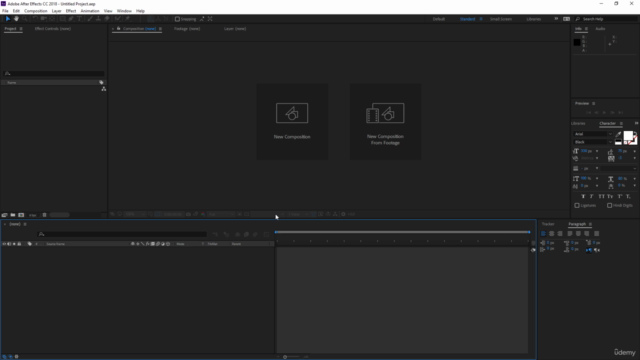Open the Layer menu
640x360 pixels.
coord(56,11)
